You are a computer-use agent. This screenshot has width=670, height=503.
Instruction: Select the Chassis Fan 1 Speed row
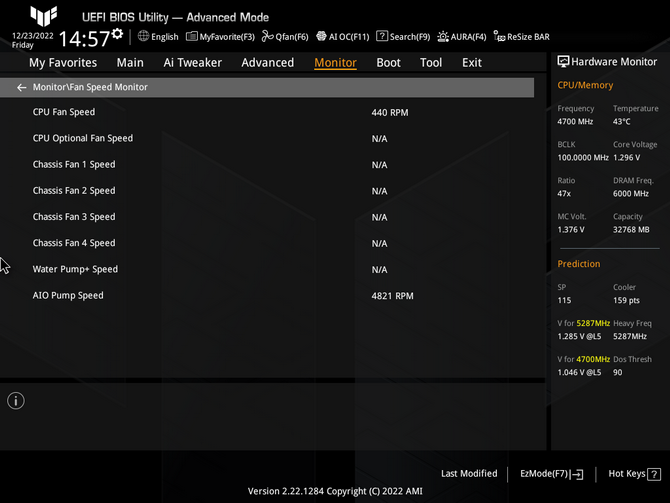[267, 165]
